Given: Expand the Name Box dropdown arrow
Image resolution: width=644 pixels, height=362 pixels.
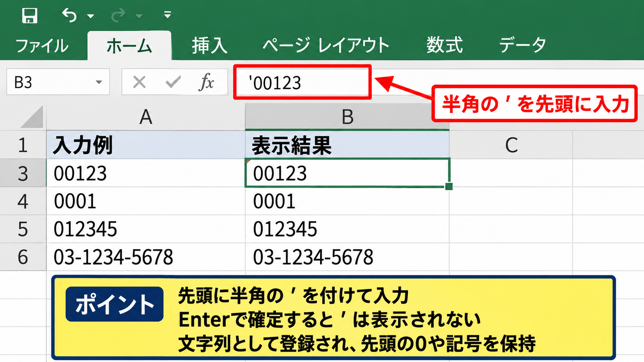Looking at the screenshot, I should pos(99,82).
